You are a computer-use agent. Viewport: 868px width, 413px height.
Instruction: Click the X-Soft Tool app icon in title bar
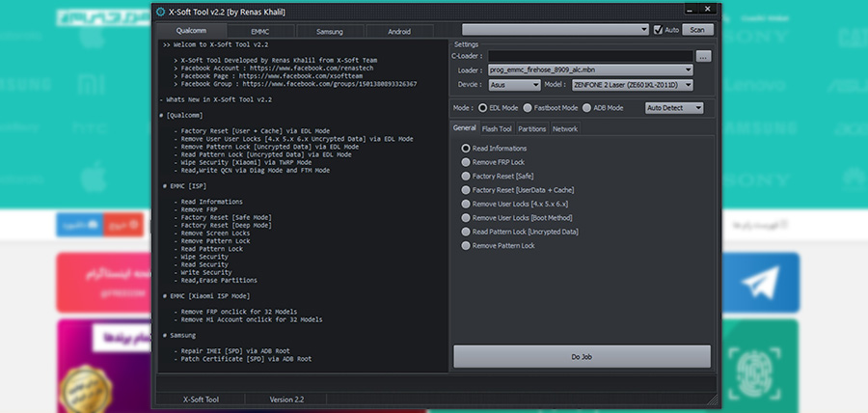click(x=161, y=11)
